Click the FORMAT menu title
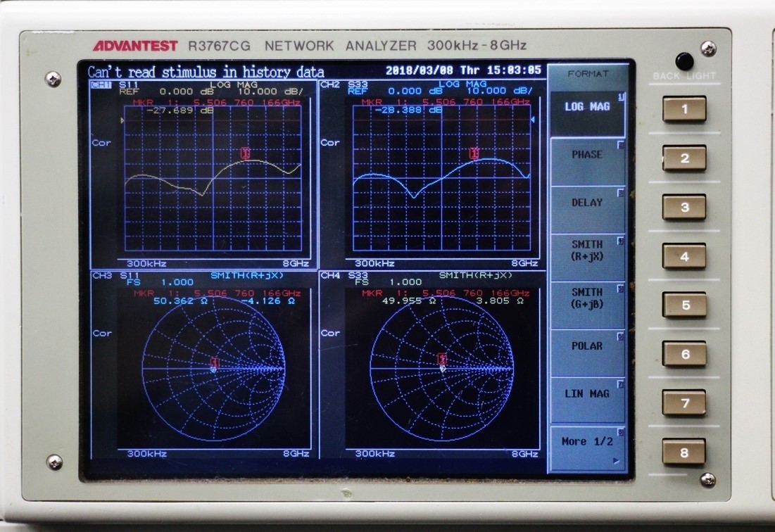Screen dimensions: 775x532 [588, 74]
